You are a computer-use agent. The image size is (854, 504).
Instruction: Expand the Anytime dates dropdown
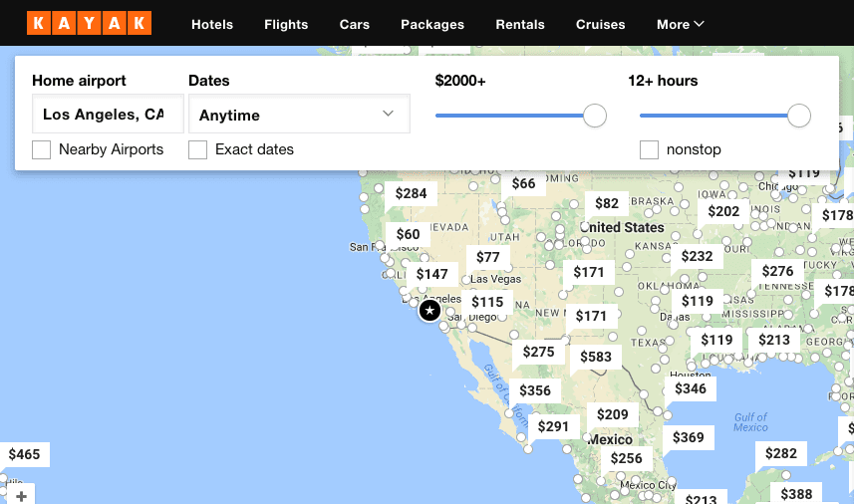click(x=299, y=114)
